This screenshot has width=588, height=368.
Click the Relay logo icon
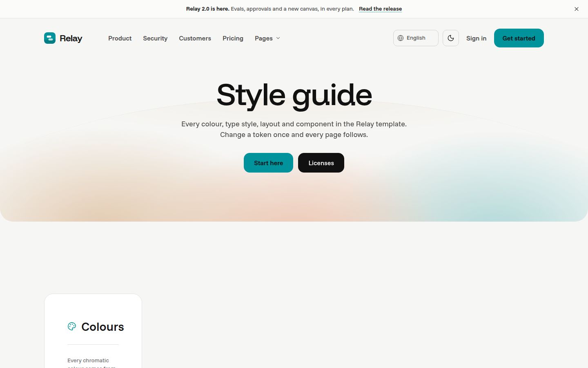pos(50,38)
